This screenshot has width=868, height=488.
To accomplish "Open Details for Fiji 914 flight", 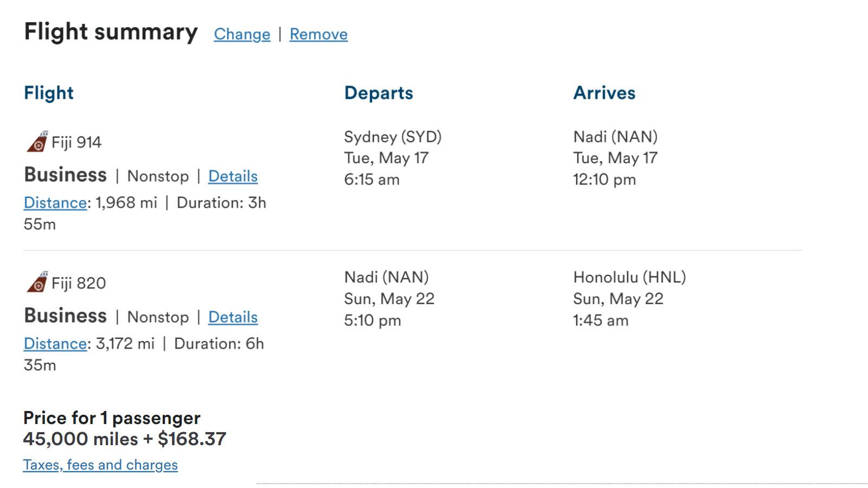I will (x=233, y=176).
